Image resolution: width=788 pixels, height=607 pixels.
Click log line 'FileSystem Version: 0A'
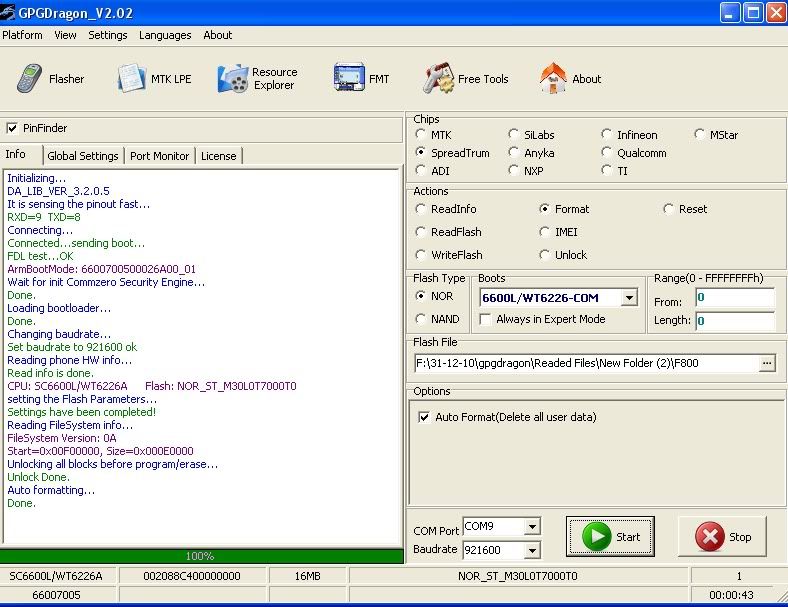pos(62,438)
